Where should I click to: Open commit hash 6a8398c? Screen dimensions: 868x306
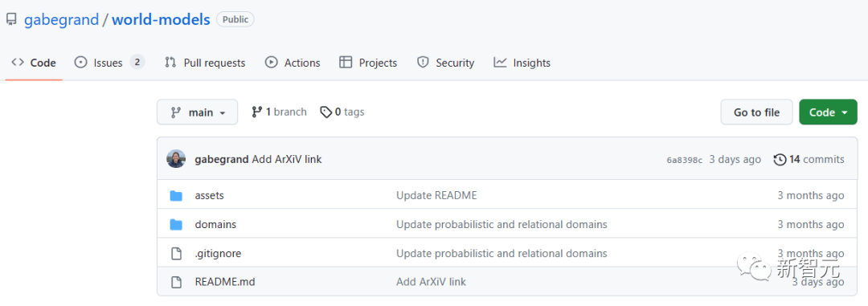click(684, 160)
